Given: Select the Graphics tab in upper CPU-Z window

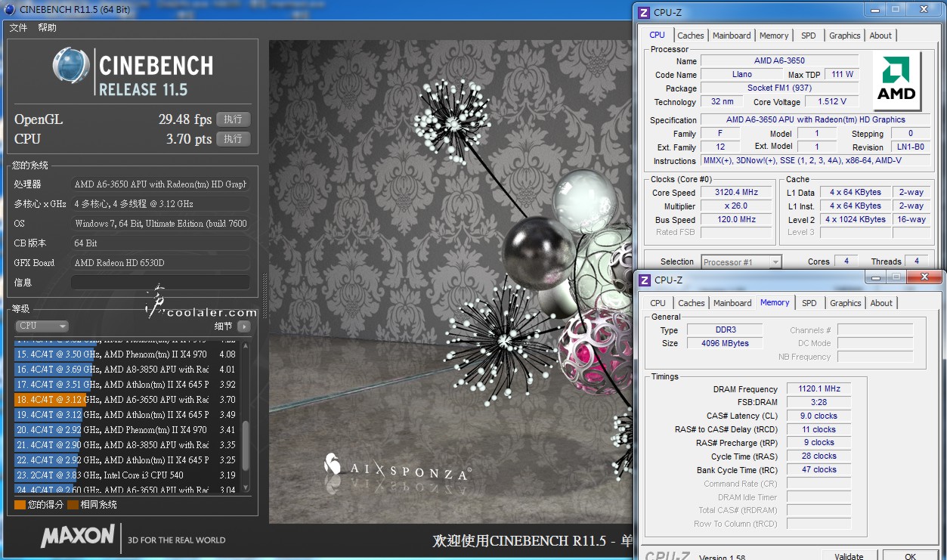Looking at the screenshot, I should click(x=844, y=36).
